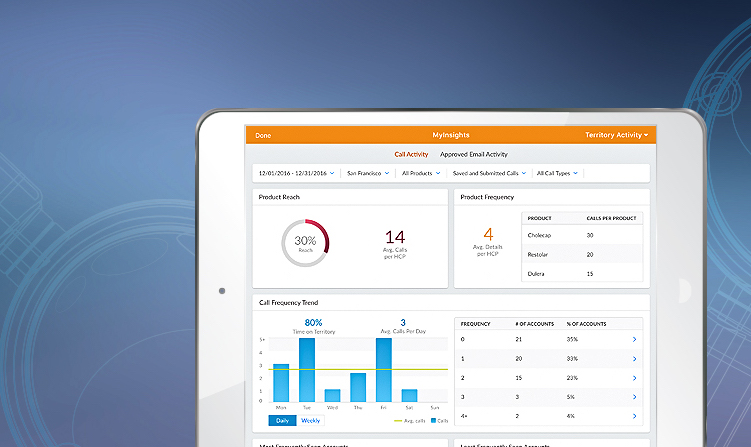Click the 3 Avg. Calls Per Day value
This screenshot has width=751, height=447.
tap(403, 322)
